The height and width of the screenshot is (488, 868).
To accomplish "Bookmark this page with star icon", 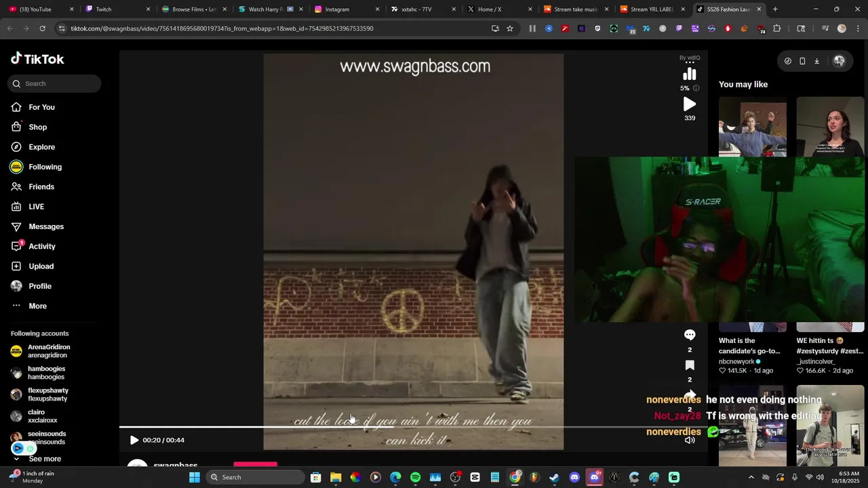I will (x=510, y=28).
